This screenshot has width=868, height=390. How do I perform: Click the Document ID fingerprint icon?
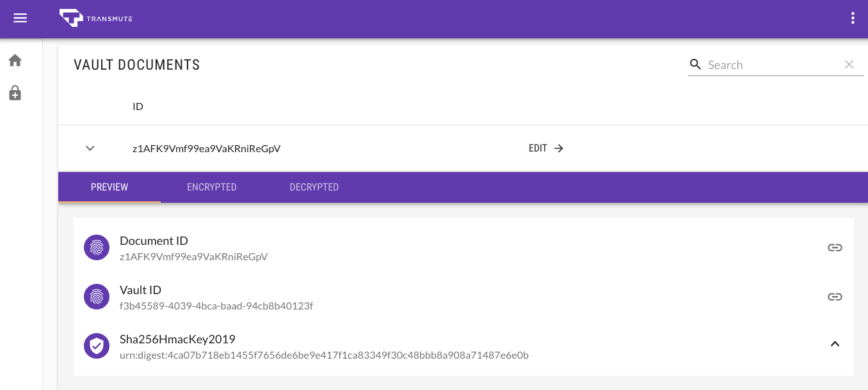click(97, 247)
